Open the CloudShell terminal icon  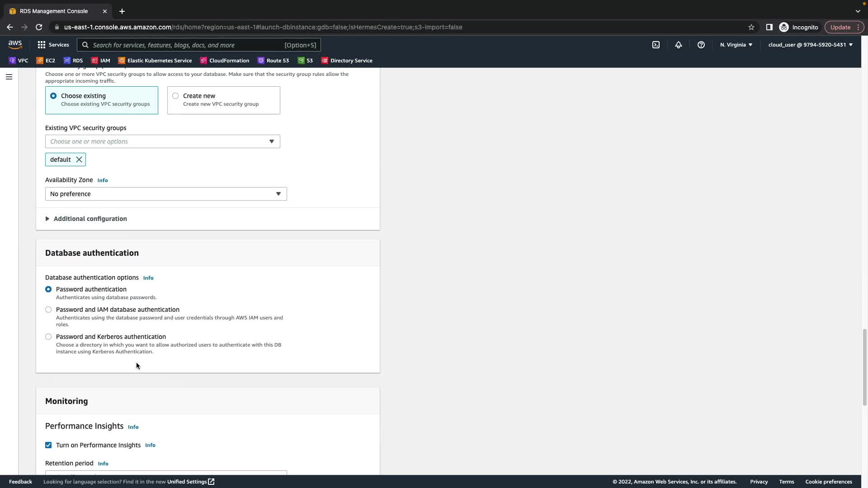click(x=656, y=45)
